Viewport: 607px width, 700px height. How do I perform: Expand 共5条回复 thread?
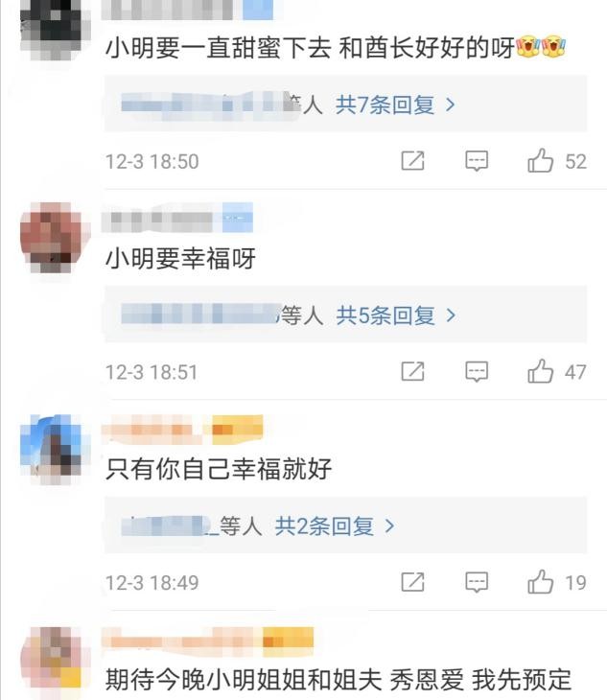click(x=395, y=315)
